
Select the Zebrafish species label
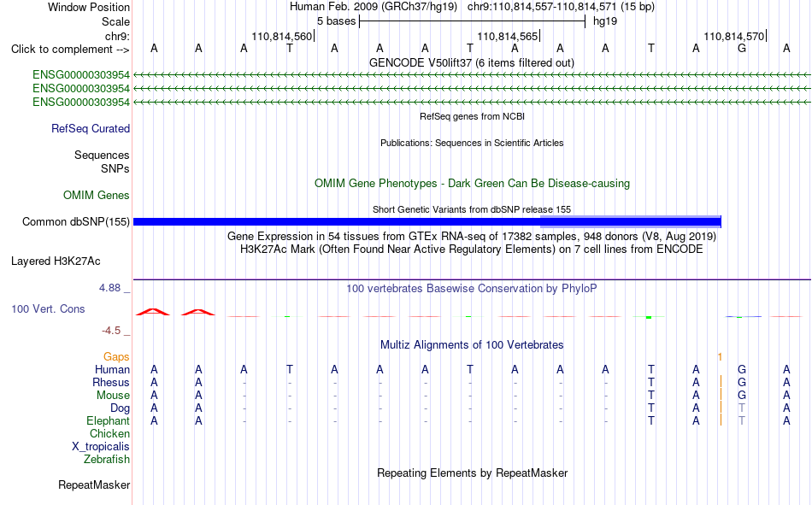pyautogui.click(x=107, y=460)
